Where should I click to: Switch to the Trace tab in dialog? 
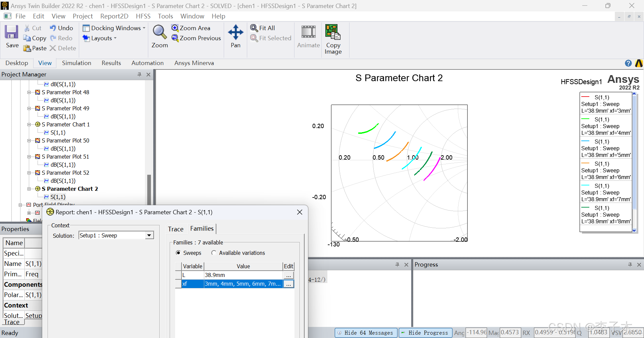pyautogui.click(x=176, y=229)
